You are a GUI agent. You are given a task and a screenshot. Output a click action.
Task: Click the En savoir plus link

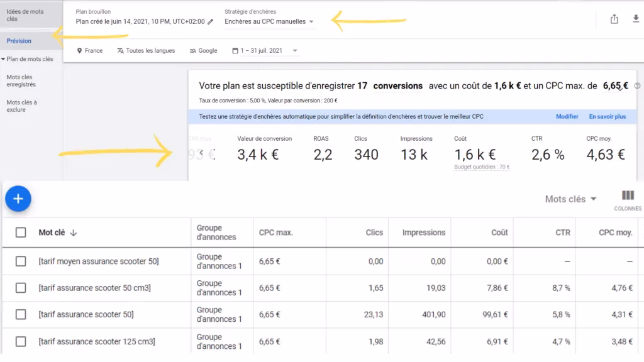(607, 116)
